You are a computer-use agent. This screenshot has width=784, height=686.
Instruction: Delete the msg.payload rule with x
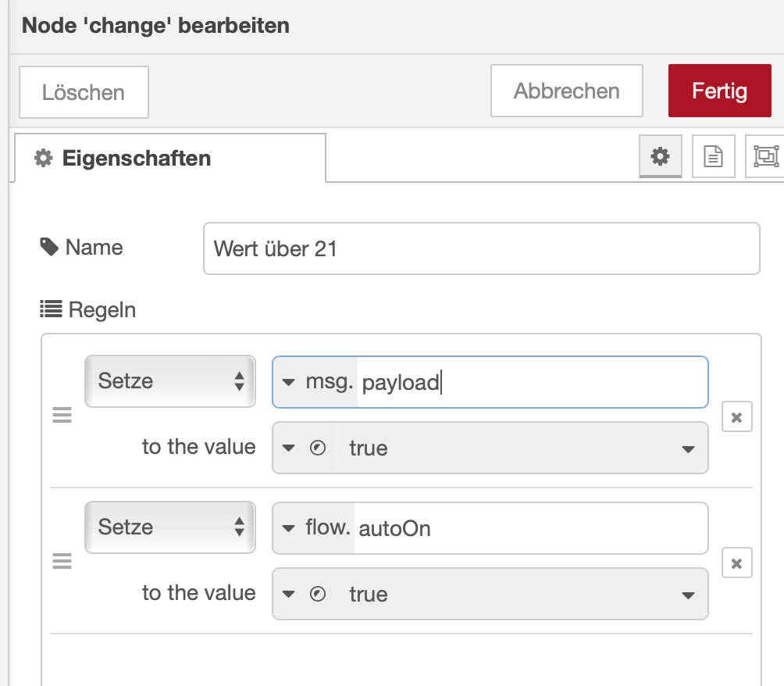pos(736,417)
